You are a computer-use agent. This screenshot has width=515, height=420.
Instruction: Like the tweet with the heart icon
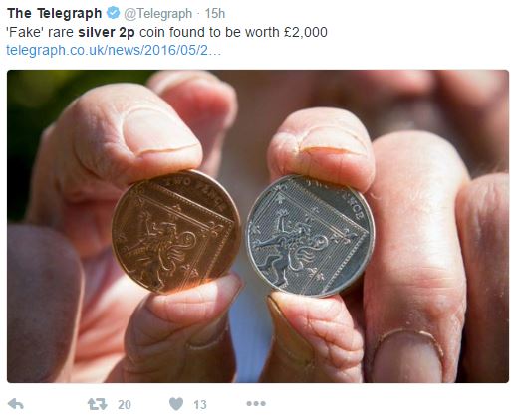pos(176,404)
